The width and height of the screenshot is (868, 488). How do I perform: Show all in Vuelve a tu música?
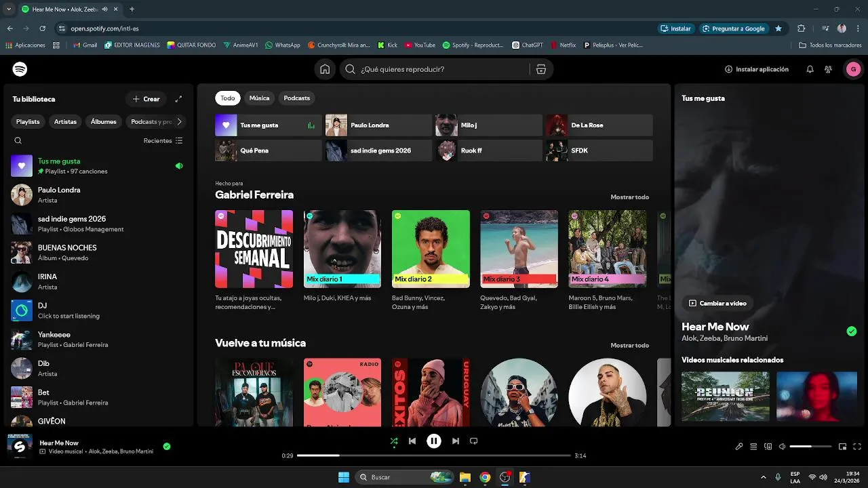tap(629, 346)
